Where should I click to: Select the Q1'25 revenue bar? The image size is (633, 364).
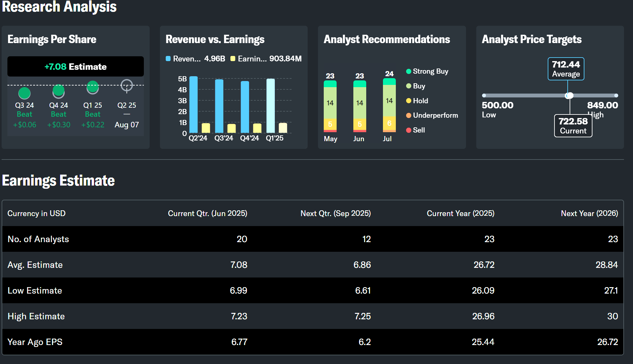click(x=271, y=106)
